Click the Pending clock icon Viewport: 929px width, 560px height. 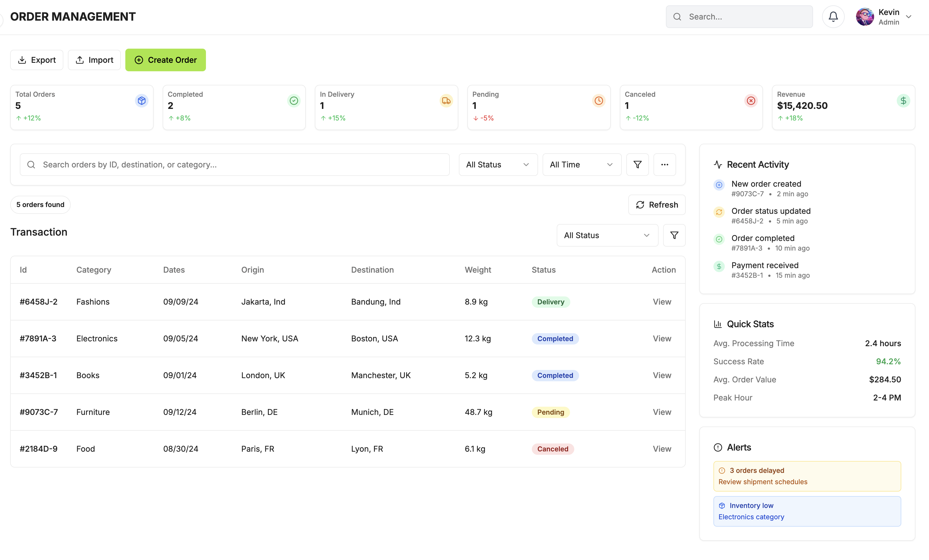click(x=598, y=101)
